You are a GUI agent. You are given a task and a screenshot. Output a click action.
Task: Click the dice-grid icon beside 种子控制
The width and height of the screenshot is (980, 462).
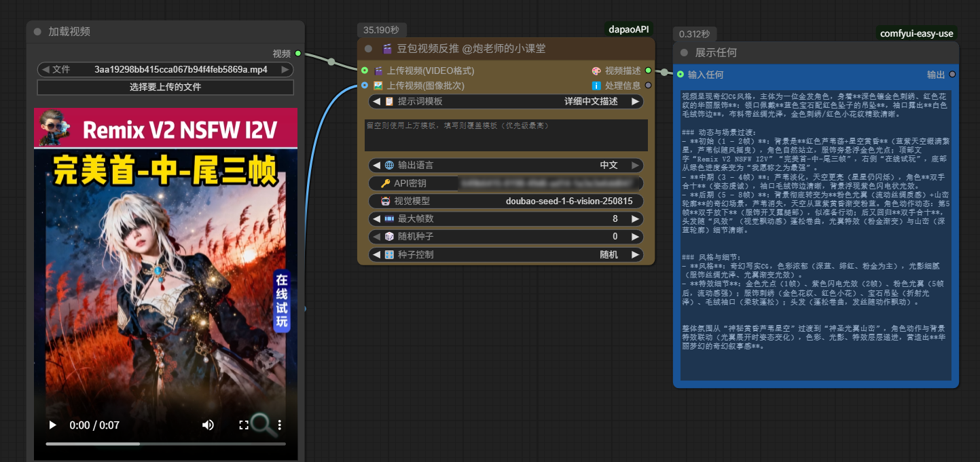point(389,254)
